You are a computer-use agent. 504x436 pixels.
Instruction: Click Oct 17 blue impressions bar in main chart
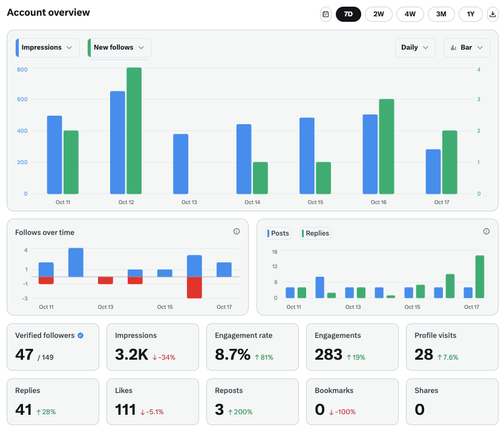coord(433,171)
